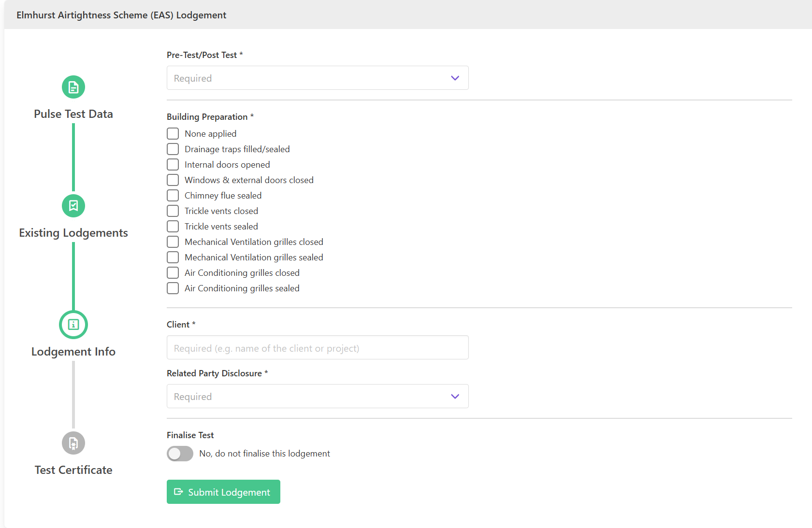
Task: Toggle the Finalise Test switch
Action: (180, 454)
